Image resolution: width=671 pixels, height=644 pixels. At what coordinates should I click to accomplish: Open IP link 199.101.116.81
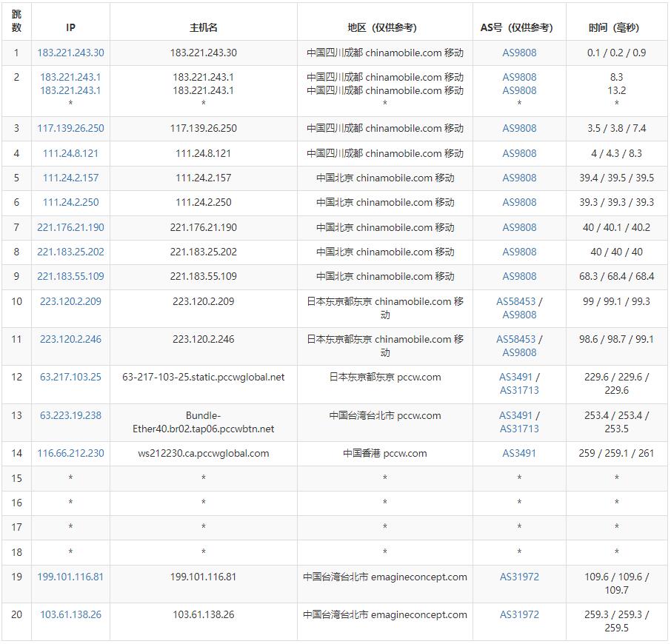click(x=70, y=577)
